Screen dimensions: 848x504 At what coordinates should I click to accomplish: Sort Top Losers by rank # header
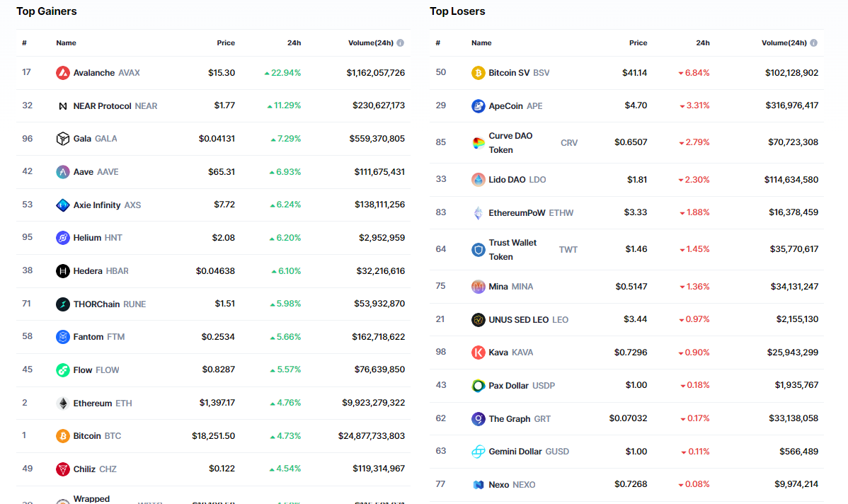pyautogui.click(x=438, y=43)
